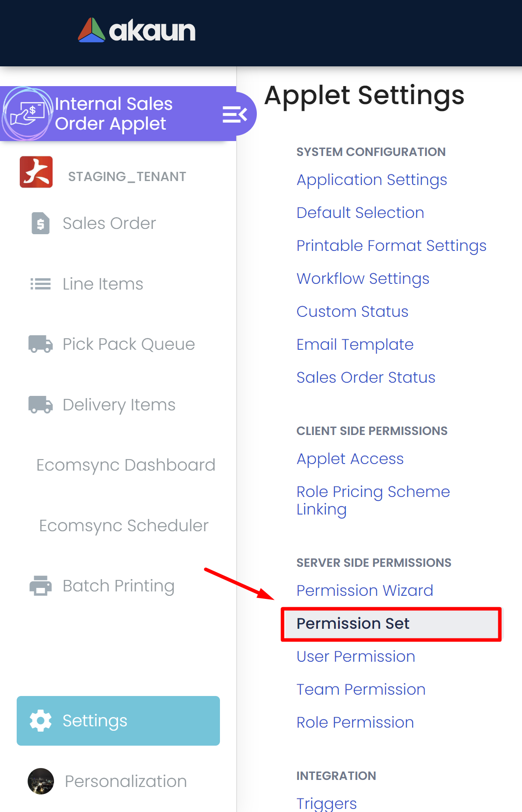Click the Batch Printing printer icon
Screen dimensions: 522x812
click(x=40, y=586)
